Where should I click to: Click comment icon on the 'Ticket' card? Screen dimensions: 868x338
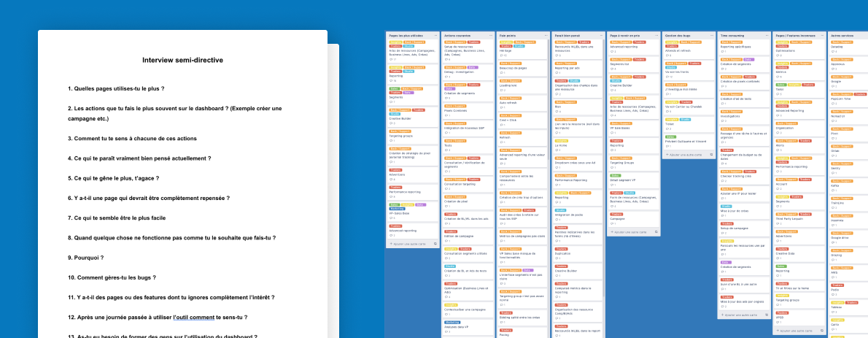point(667,128)
